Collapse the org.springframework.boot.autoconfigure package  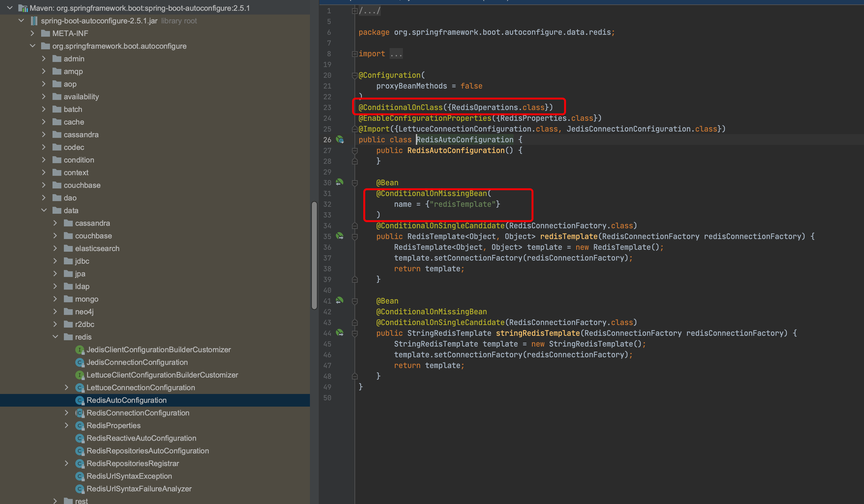[32, 46]
